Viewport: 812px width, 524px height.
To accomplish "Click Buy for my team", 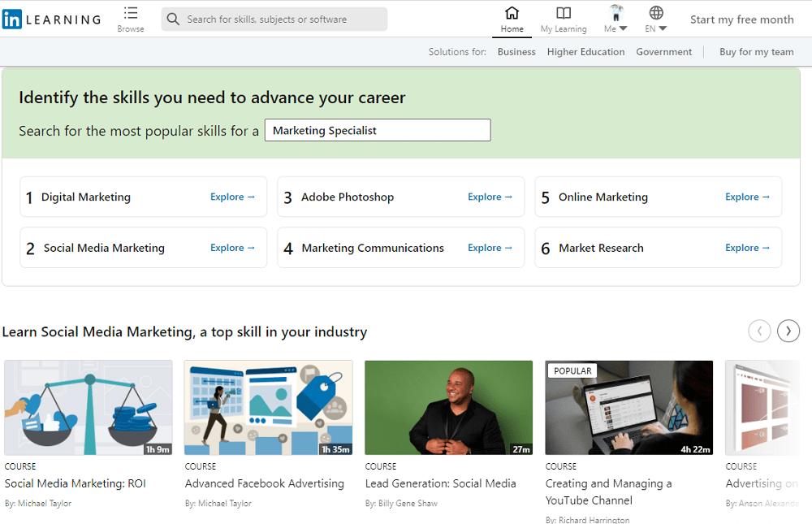I will click(756, 51).
